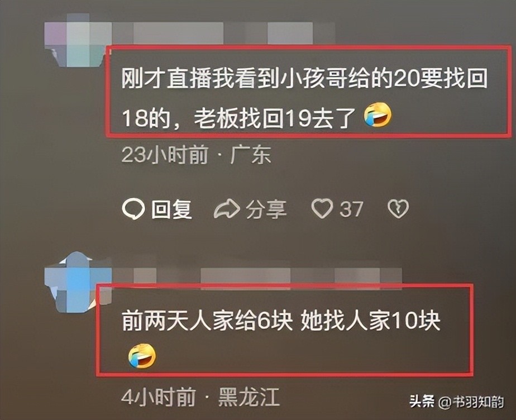Image resolution: width=516 pixels, height=420 pixels.
Task: Click the 黑龙江 location label
Action: coord(249,397)
